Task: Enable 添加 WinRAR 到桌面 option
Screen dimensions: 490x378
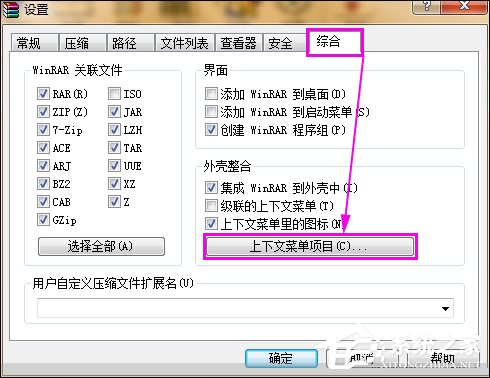Action: (x=211, y=94)
